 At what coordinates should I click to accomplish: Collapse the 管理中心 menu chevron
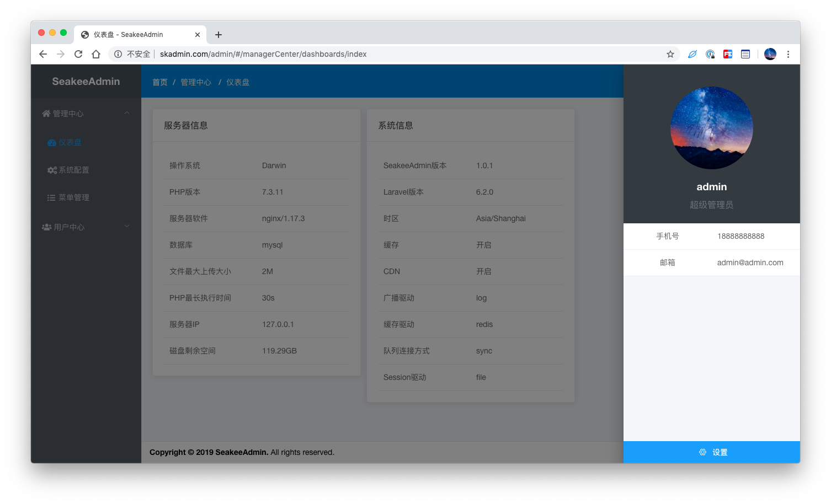(x=127, y=113)
